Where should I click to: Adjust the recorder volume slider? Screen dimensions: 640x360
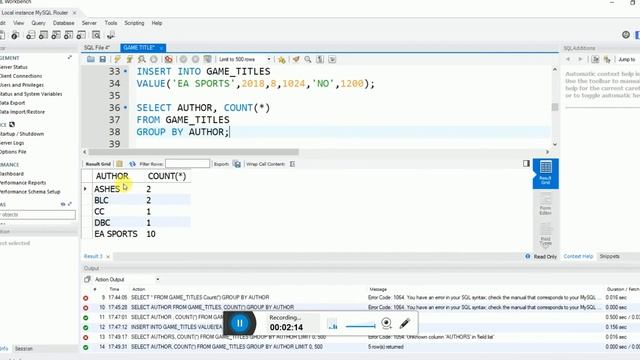(360, 326)
